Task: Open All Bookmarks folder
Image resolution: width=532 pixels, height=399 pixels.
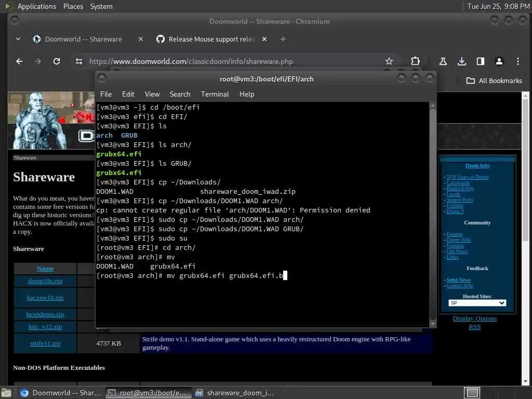Action: pyautogui.click(x=494, y=81)
